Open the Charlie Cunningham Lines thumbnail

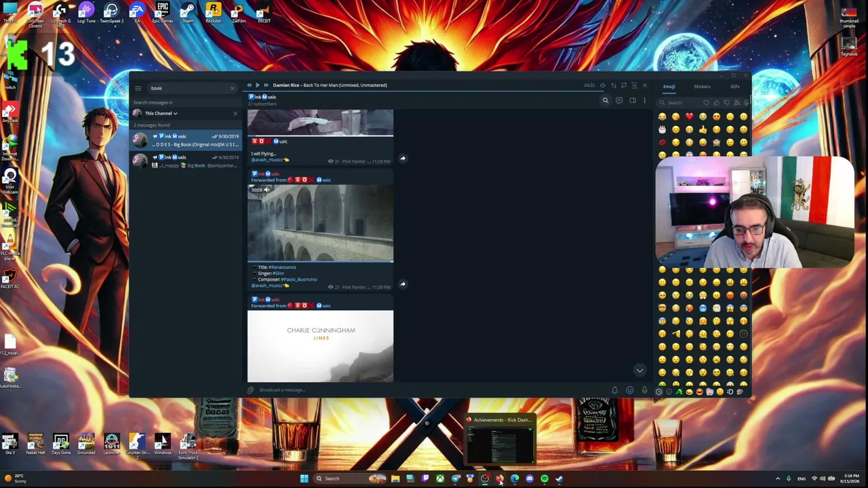point(320,346)
